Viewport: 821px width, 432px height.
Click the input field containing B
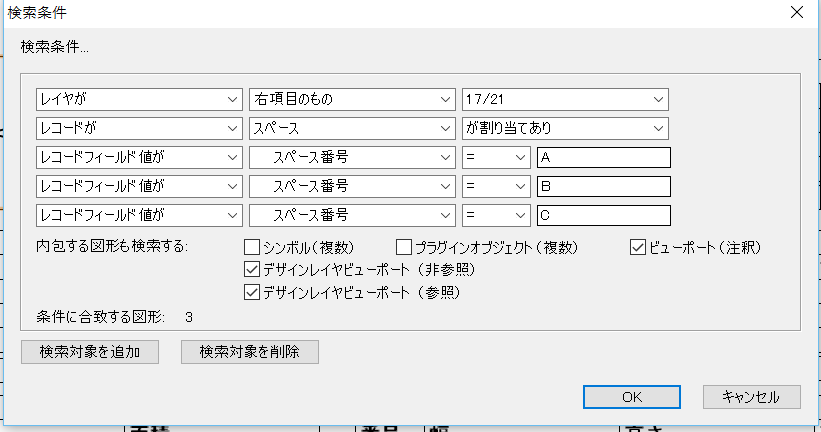(x=603, y=186)
